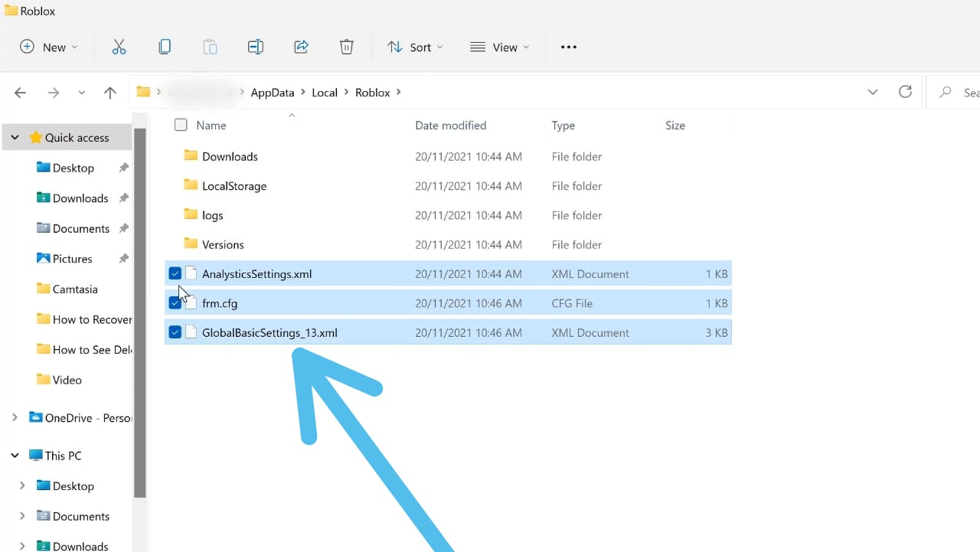The width and height of the screenshot is (980, 552).
Task: Click the Paste clipboard icon
Action: [x=210, y=47]
